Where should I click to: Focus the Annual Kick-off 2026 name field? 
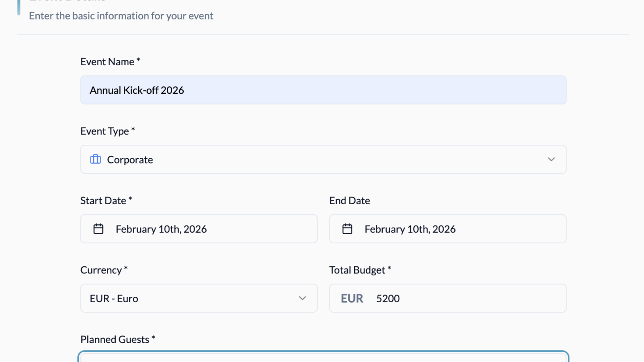point(323,90)
